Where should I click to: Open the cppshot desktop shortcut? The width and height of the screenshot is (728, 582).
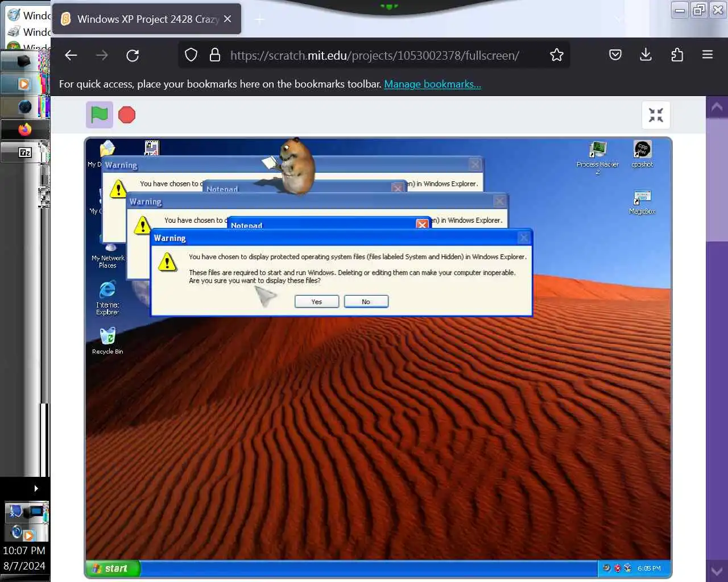pos(642,154)
